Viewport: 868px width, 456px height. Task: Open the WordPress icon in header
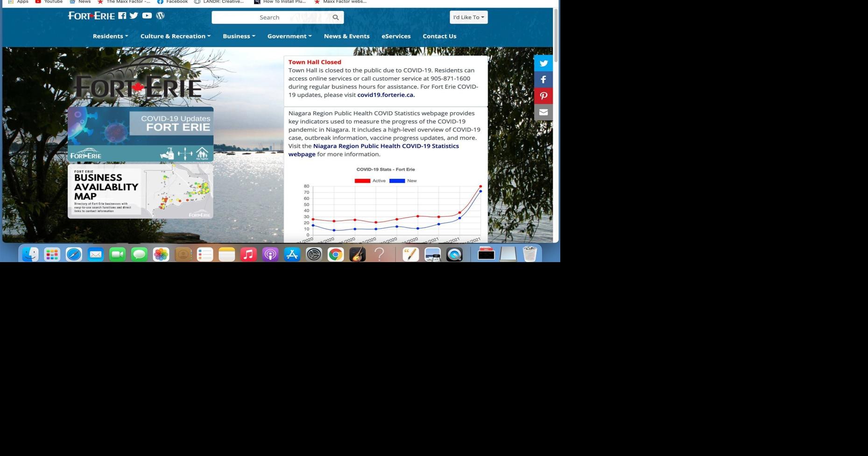pyautogui.click(x=160, y=16)
